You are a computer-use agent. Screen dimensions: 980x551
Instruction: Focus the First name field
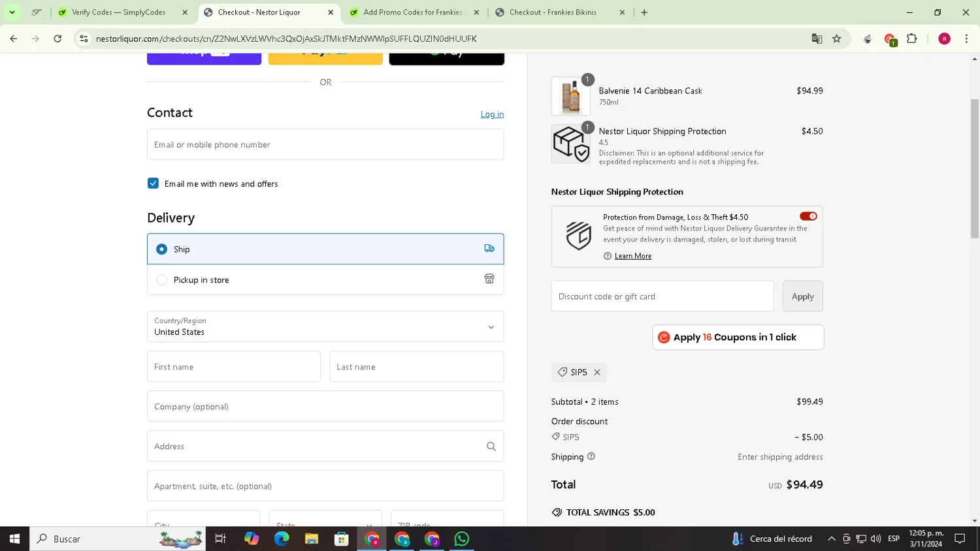234,366
